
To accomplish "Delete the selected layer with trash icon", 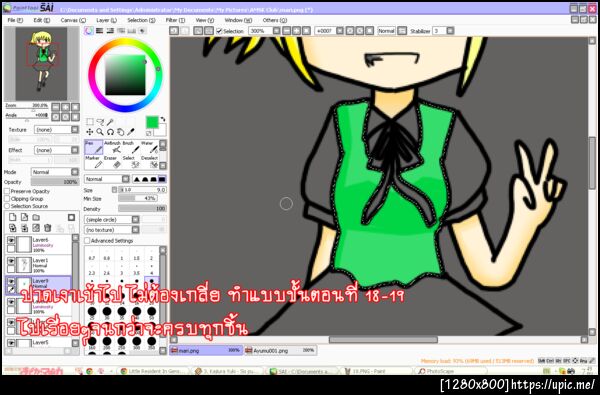I will click(47, 228).
